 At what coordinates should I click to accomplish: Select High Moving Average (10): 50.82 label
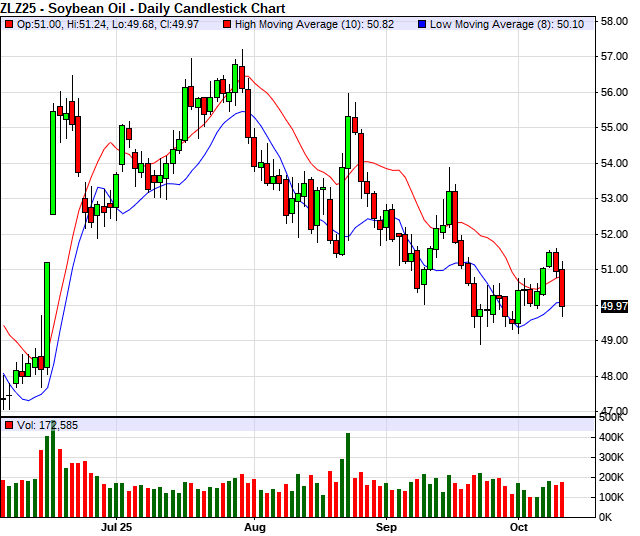314,24
